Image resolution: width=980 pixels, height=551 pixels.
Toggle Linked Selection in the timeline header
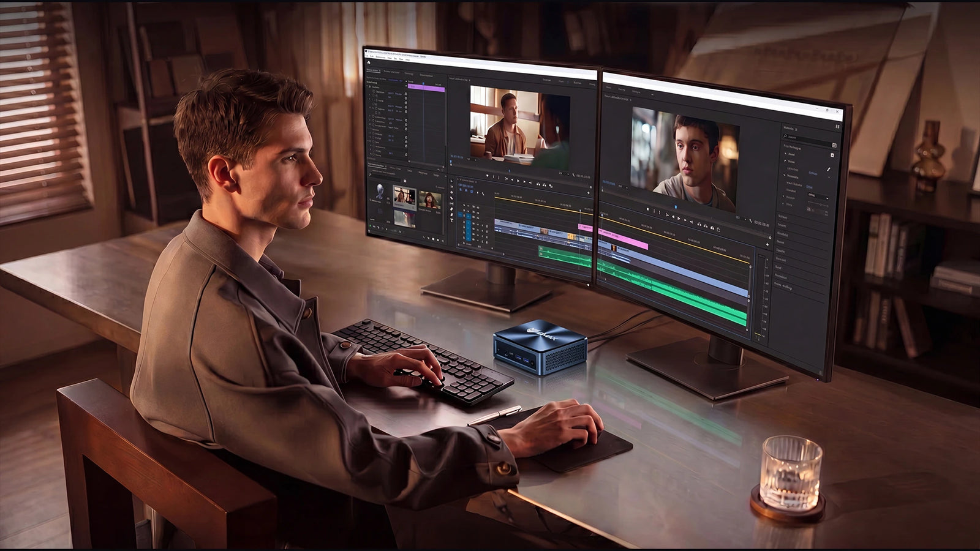click(x=470, y=190)
